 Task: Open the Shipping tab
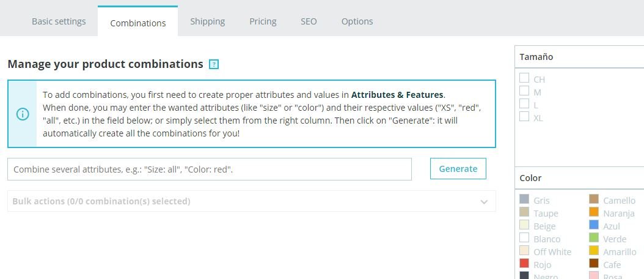[207, 21]
